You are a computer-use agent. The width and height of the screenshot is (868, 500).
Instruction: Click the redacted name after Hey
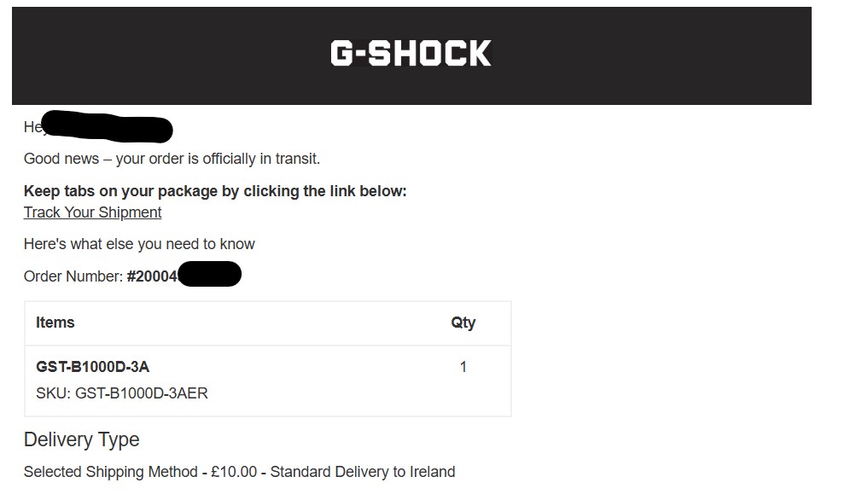108,127
